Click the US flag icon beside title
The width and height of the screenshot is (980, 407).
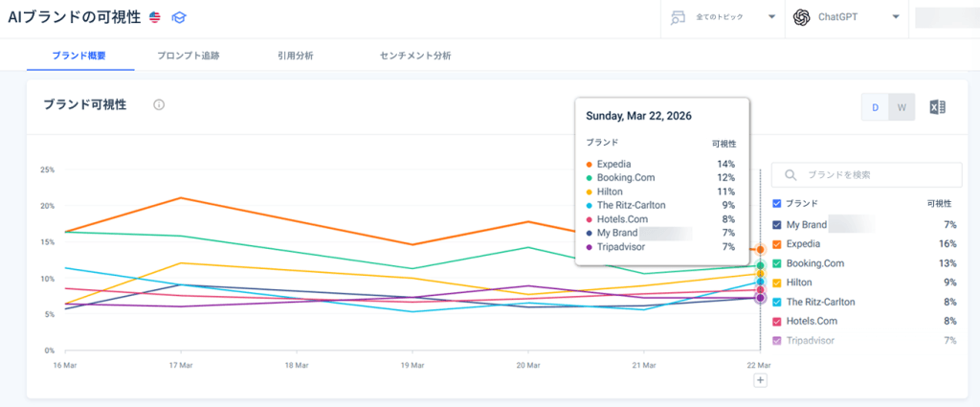pos(155,17)
